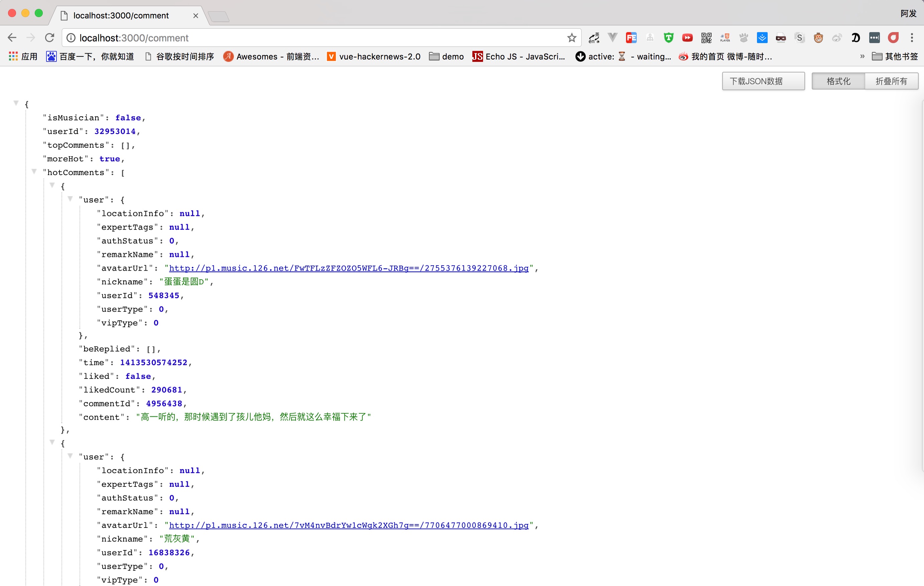Viewport: 924px width, 586px height.
Task: Open Chrome three-dot menu
Action: coord(912,38)
